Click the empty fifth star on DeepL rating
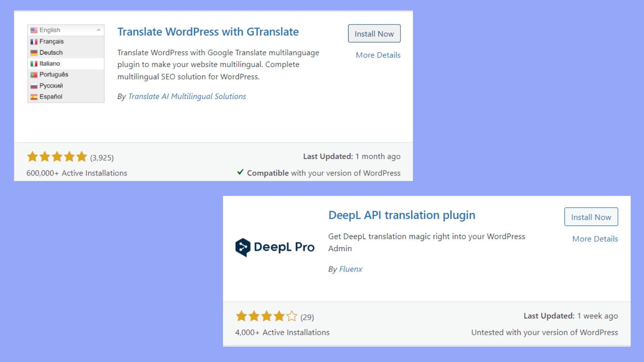Viewport: 644px width, 362px height. point(292,316)
